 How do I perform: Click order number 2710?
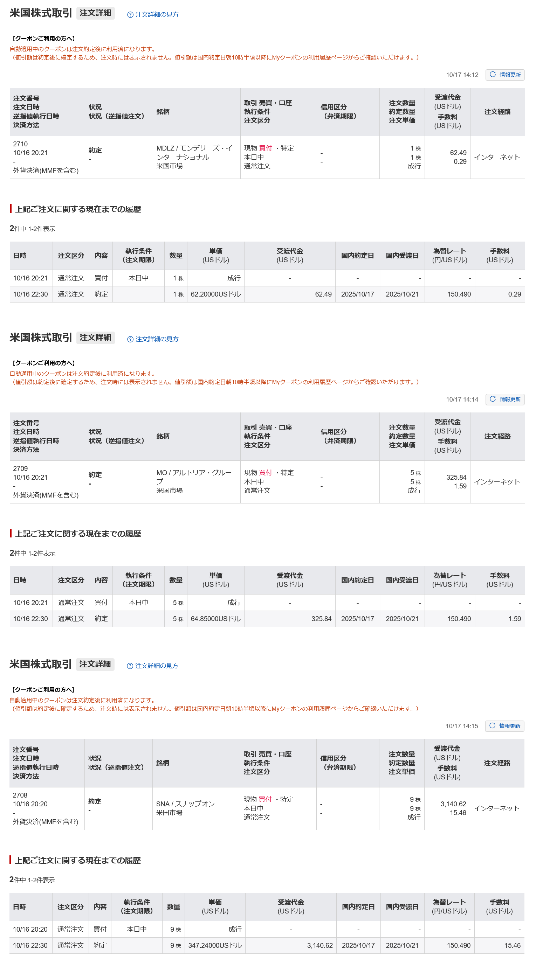point(21,144)
